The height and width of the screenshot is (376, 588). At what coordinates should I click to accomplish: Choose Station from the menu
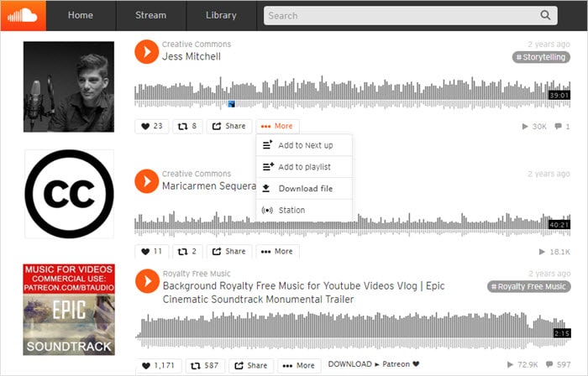tap(304, 210)
